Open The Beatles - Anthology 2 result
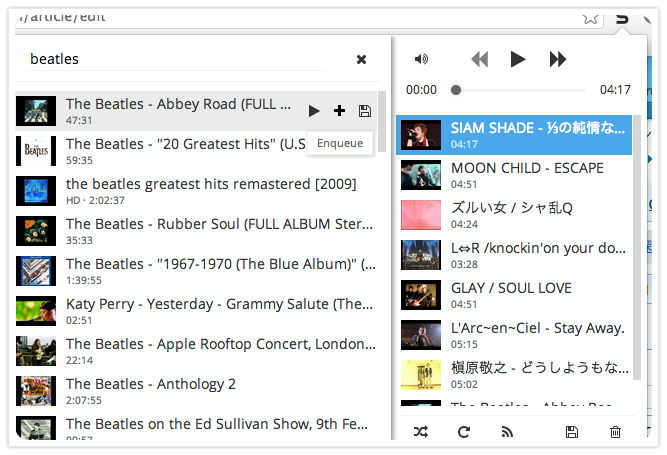Image resolution: width=667 pixels, height=455 pixels. pos(196,391)
